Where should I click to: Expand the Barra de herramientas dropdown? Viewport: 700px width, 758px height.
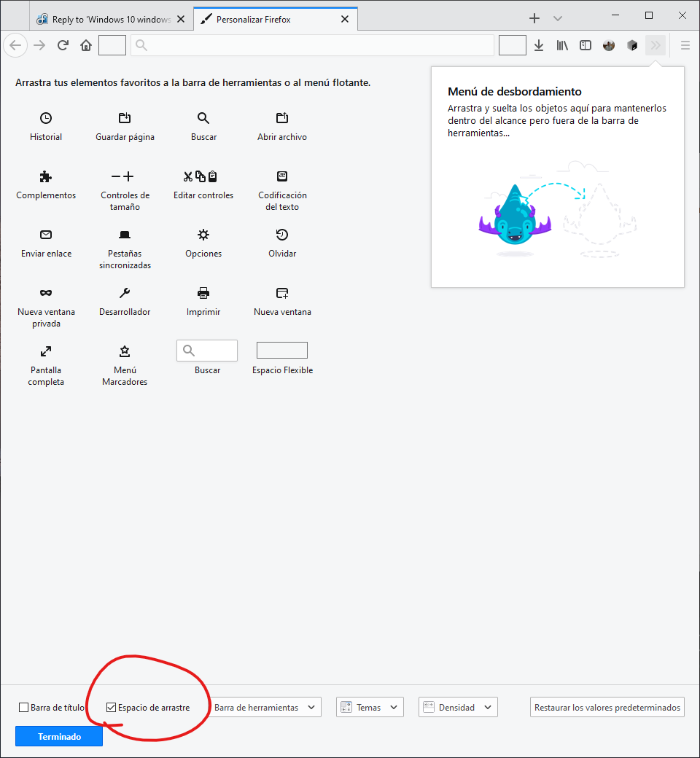(265, 707)
